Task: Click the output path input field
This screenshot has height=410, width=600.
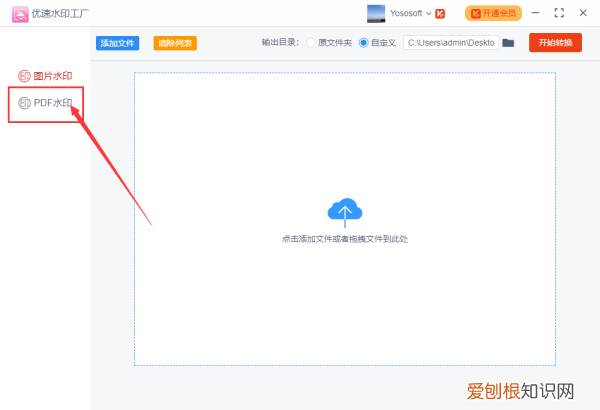Action: [451, 43]
